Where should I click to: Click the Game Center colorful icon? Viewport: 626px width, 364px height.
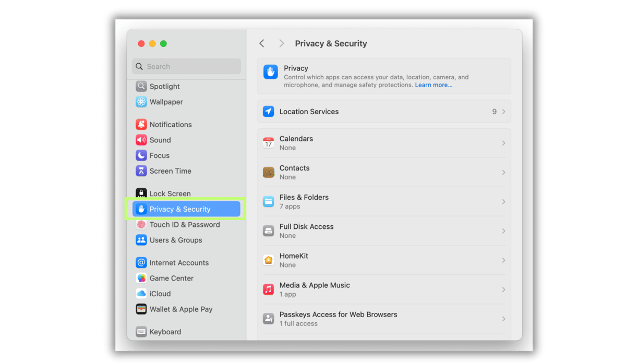[141, 278]
